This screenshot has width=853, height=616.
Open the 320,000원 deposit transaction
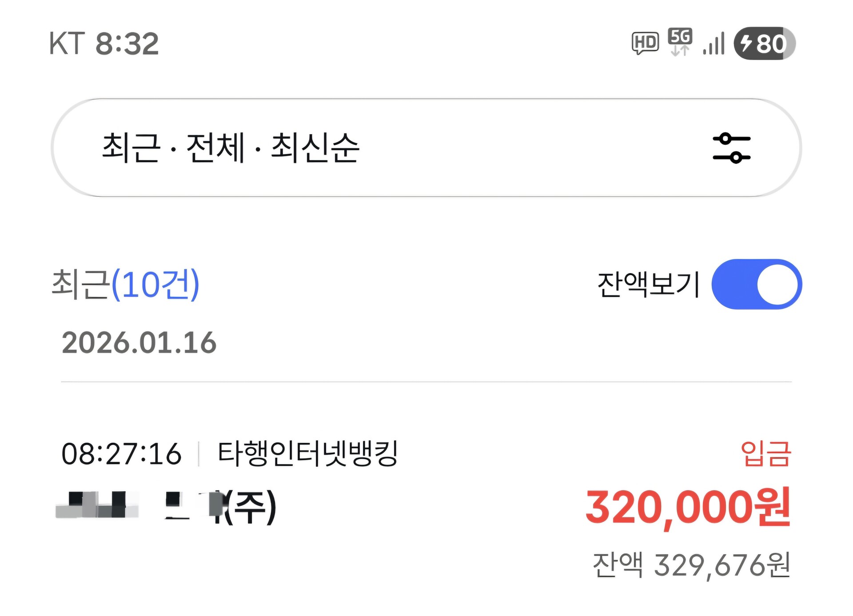[688, 507]
